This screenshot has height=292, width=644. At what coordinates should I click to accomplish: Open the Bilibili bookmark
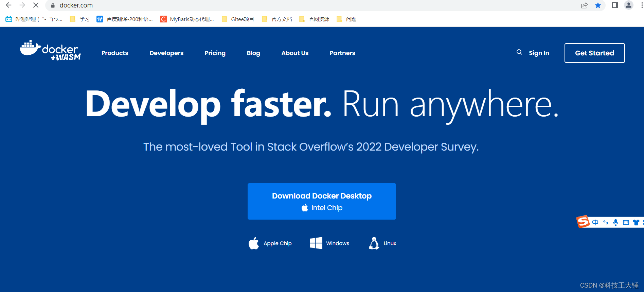[34, 19]
